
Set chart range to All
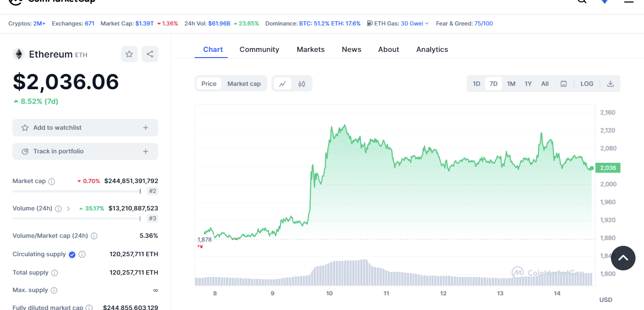point(545,84)
